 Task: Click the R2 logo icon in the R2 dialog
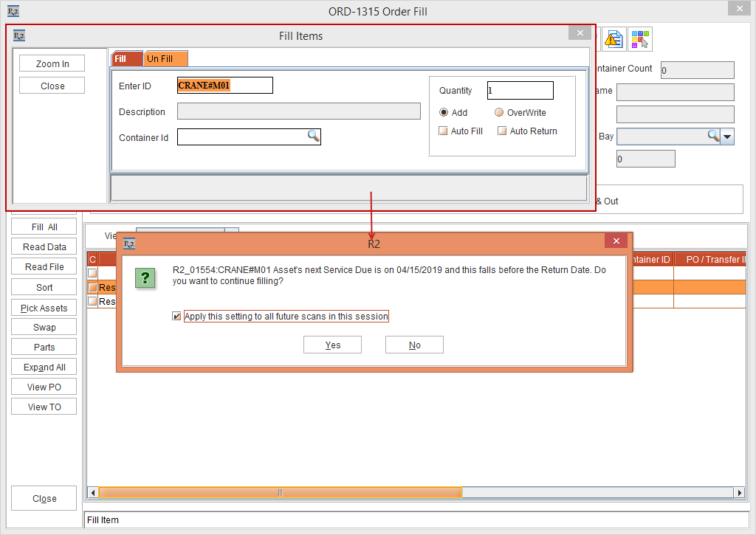(x=129, y=244)
